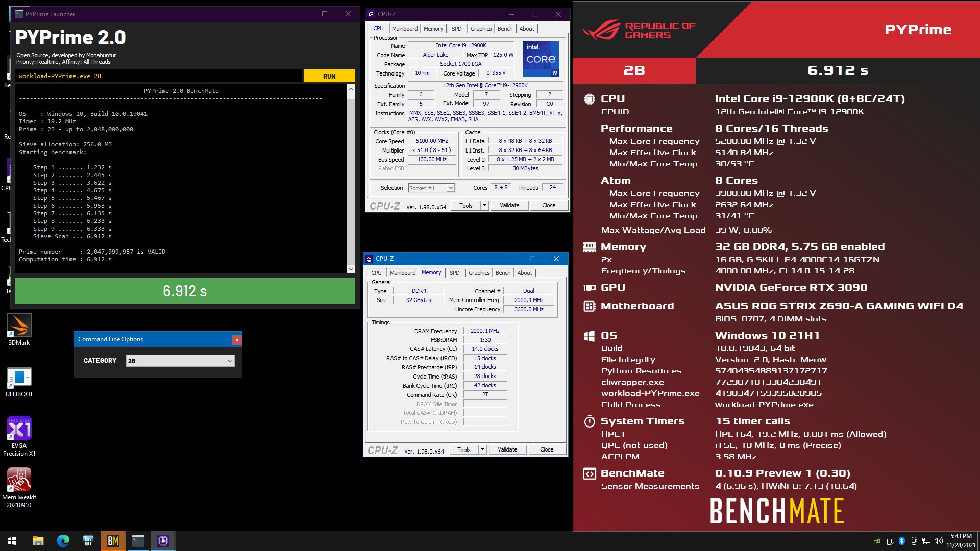
Task: Click Close in lower CPU-Z Memory window
Action: coord(547,449)
